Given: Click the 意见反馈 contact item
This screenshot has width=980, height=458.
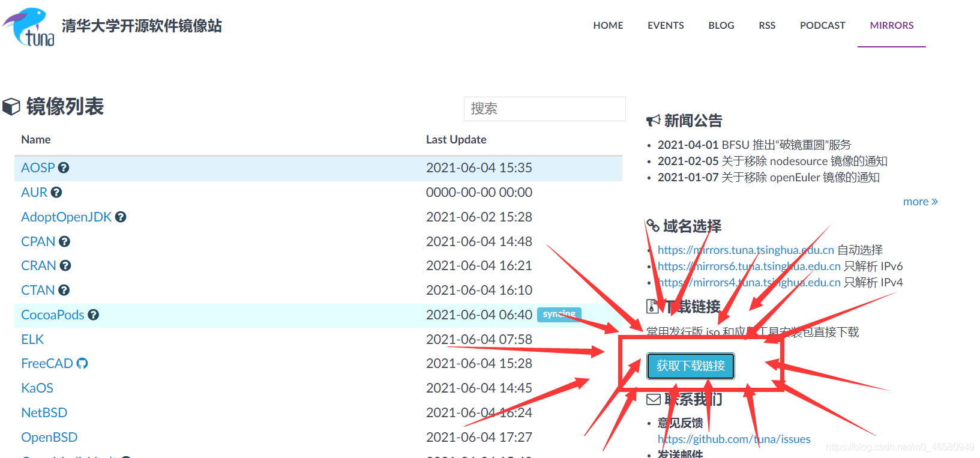Looking at the screenshot, I should click(x=680, y=423).
